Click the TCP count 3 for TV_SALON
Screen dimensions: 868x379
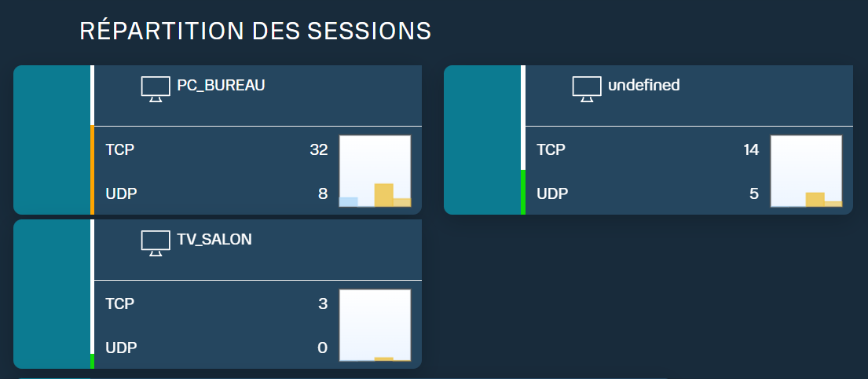click(323, 304)
